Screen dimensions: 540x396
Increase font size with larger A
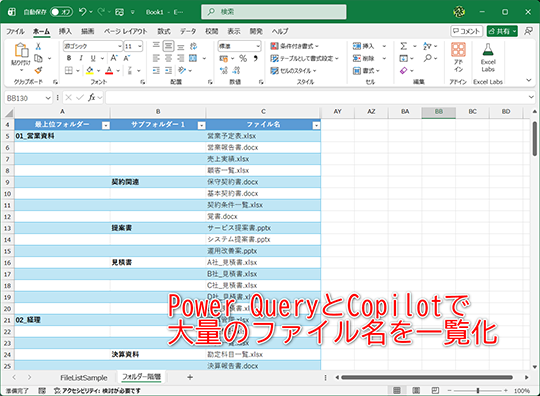pos(114,58)
